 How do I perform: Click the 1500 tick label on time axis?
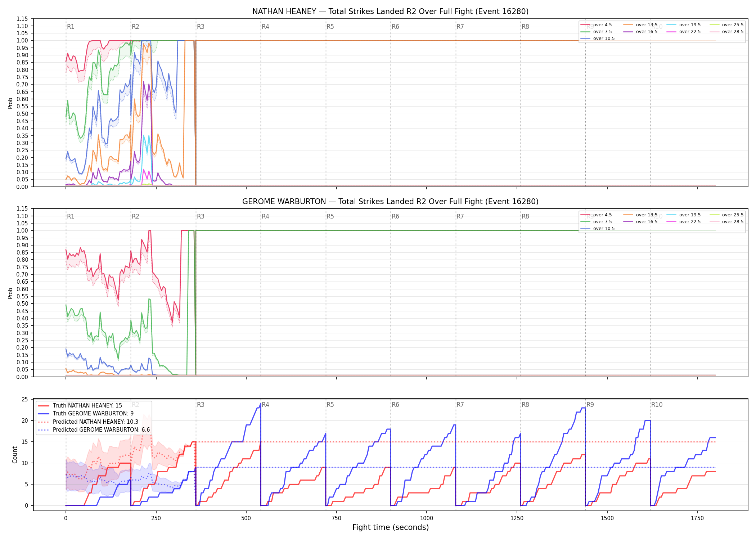point(607,518)
